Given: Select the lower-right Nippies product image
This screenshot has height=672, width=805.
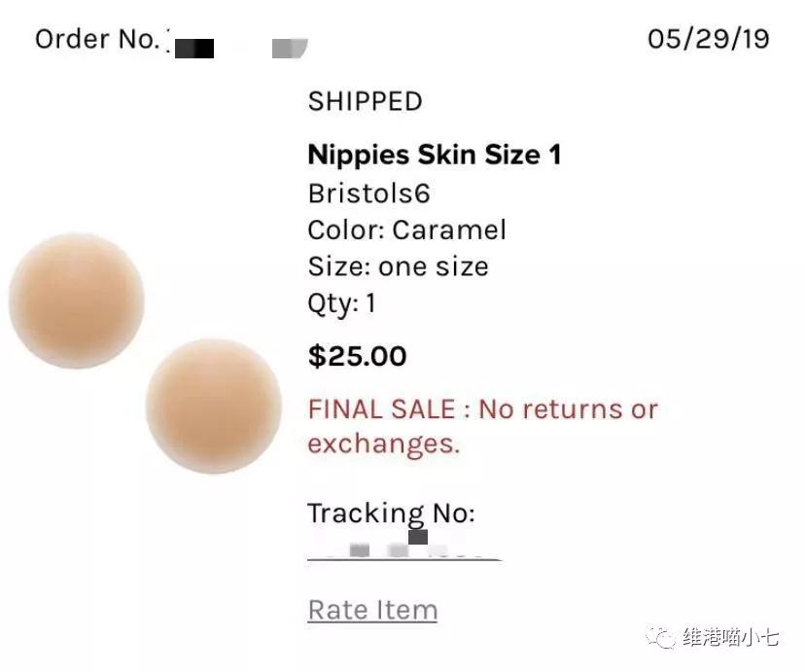Looking at the screenshot, I should click(214, 406).
